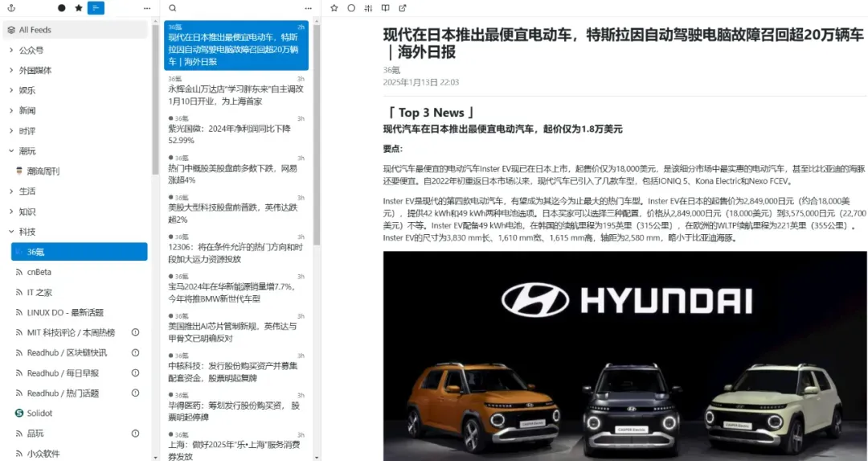Star the current article

point(334,8)
